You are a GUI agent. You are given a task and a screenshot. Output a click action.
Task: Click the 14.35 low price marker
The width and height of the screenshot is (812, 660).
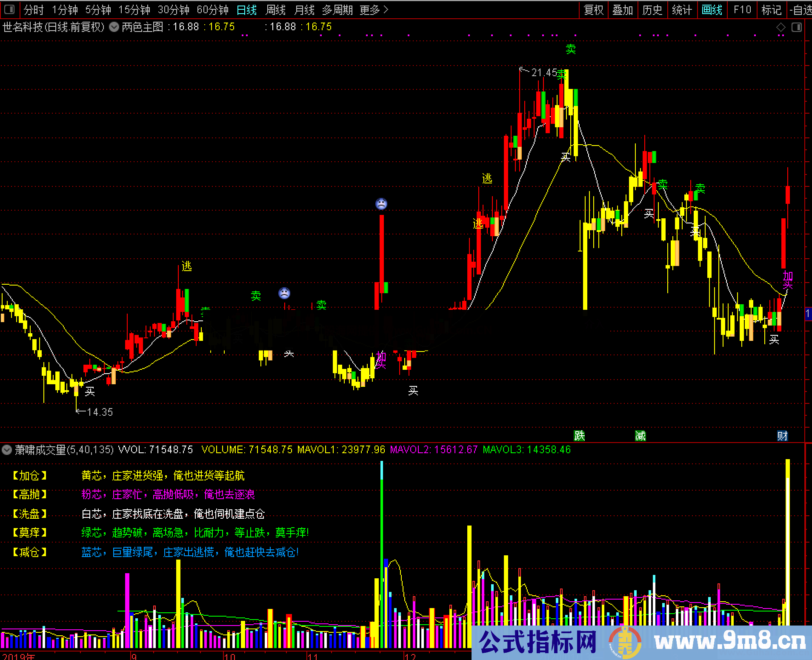click(x=100, y=412)
